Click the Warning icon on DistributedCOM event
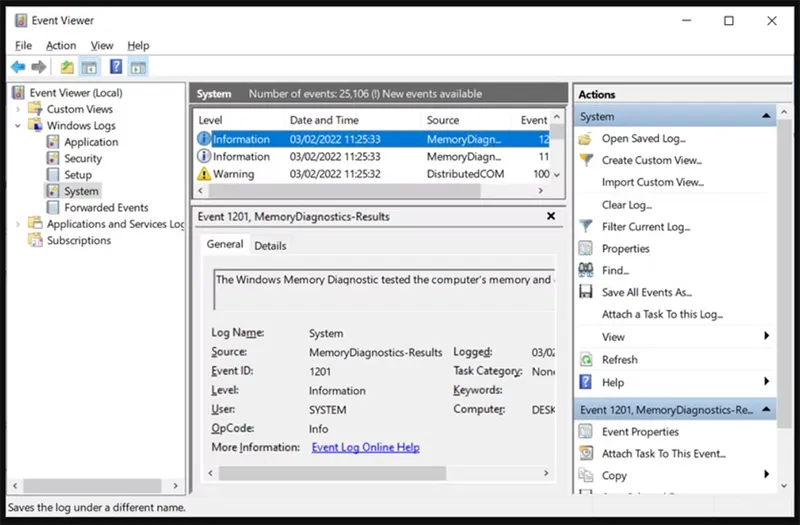 pyautogui.click(x=204, y=174)
